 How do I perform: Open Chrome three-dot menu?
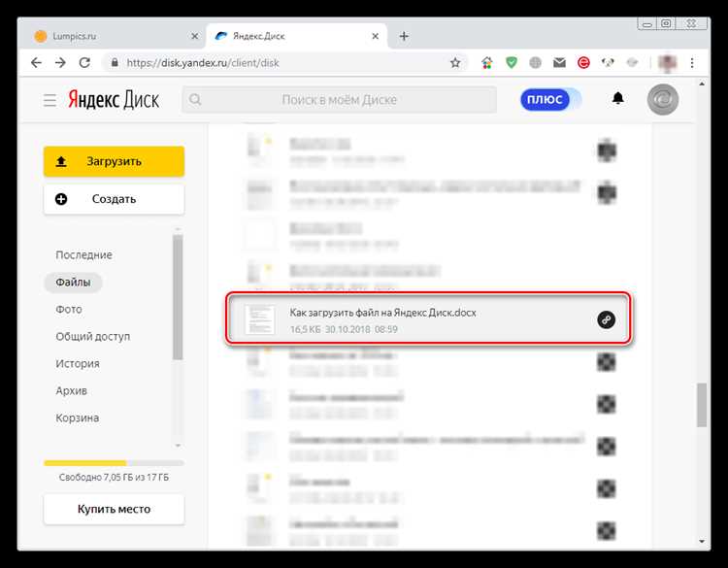click(x=692, y=63)
